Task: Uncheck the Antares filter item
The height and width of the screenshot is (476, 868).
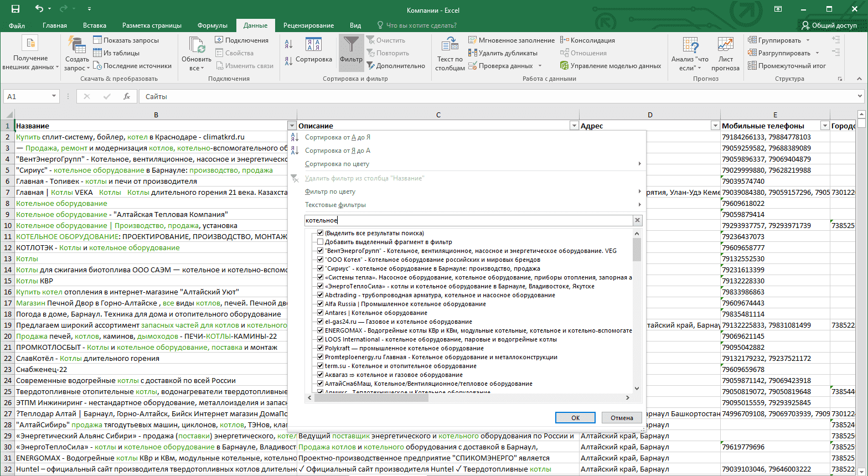Action: pyautogui.click(x=321, y=313)
